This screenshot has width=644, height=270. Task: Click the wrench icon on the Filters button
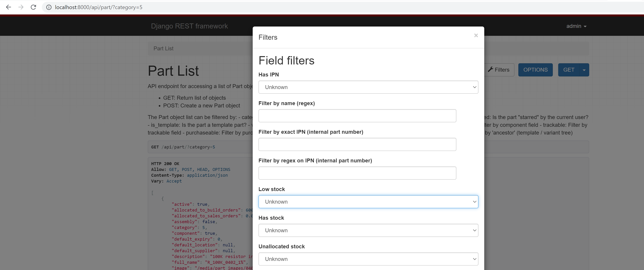(x=490, y=69)
